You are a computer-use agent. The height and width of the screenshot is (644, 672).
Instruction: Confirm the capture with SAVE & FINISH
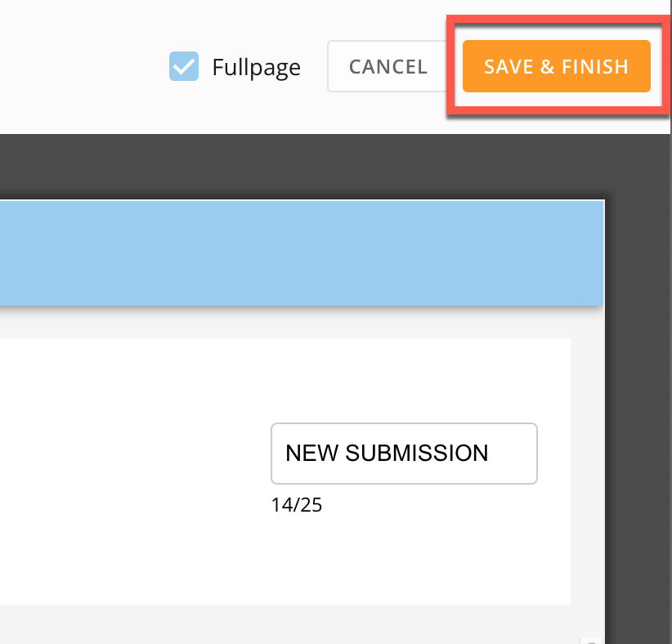[x=556, y=66]
